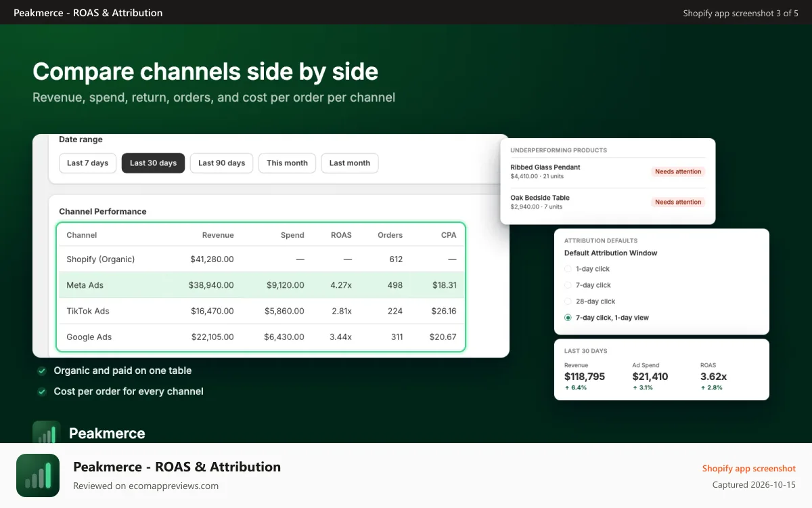Click the $26.16 CPA value
Image resolution: width=812 pixels, height=508 pixels.
tap(444, 311)
